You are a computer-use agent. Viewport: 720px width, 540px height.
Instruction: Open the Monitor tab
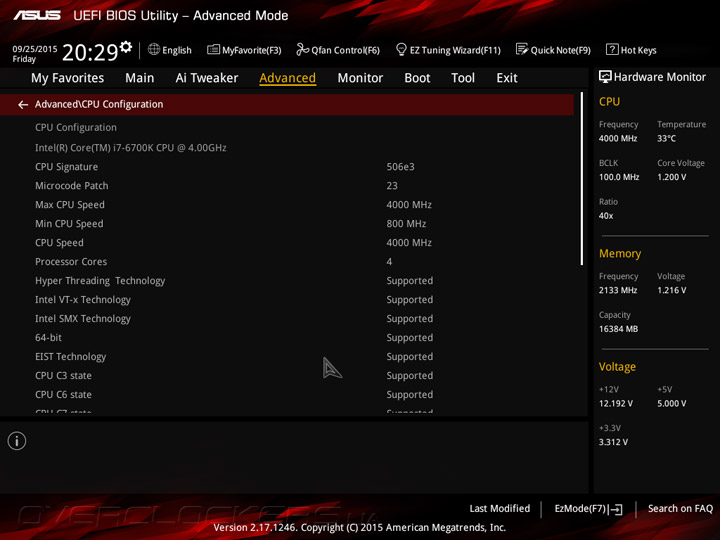[360, 78]
